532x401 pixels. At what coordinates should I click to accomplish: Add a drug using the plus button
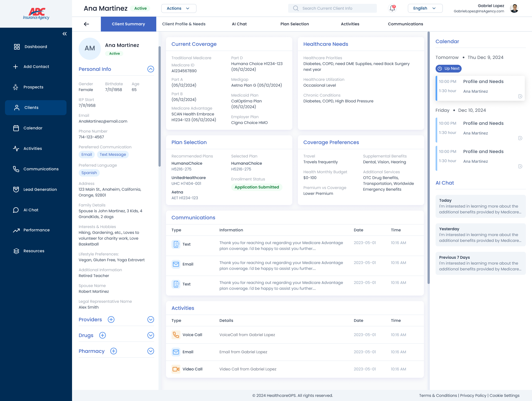[102, 335]
